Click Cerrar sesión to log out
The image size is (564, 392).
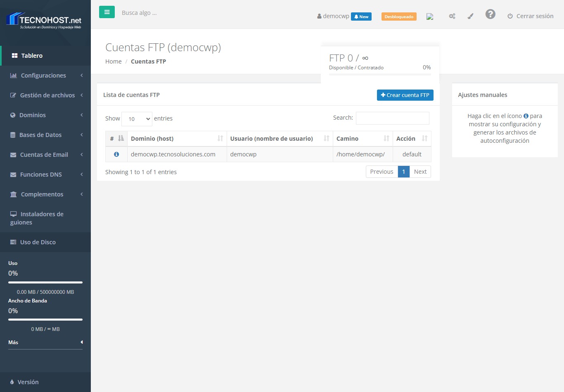coord(530,16)
